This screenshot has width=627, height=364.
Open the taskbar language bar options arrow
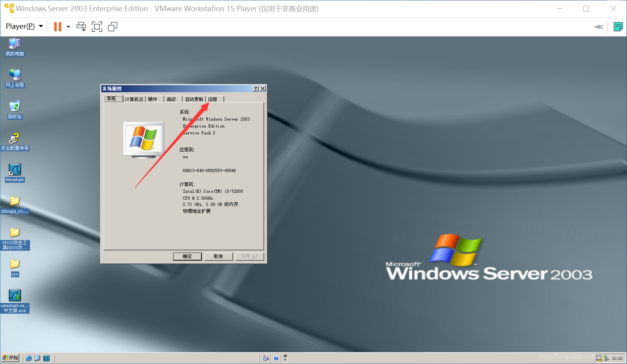pos(285,360)
